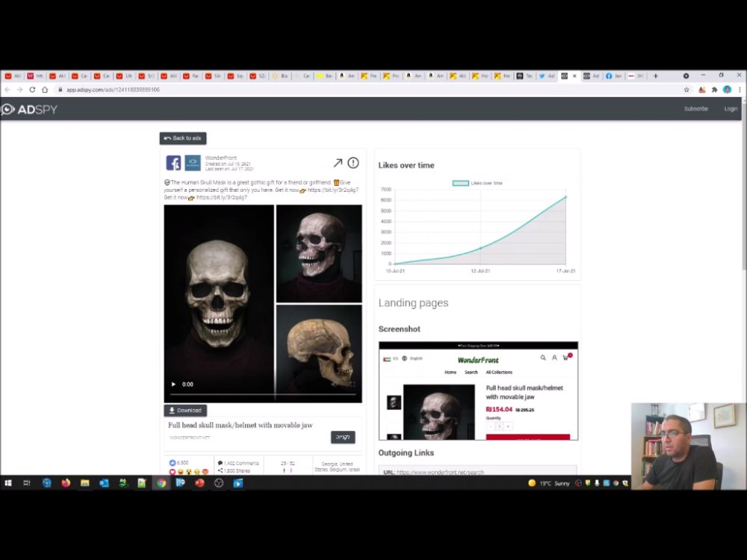Viewport: 747px width, 560px height.
Task: Go Back to ads
Action: point(183,138)
